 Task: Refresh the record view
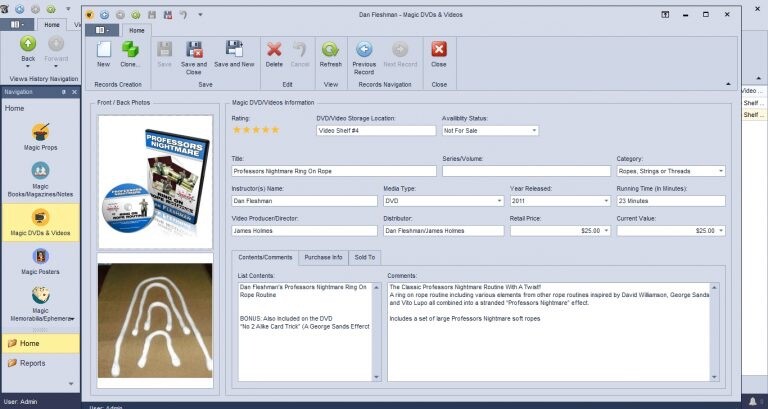tap(331, 54)
